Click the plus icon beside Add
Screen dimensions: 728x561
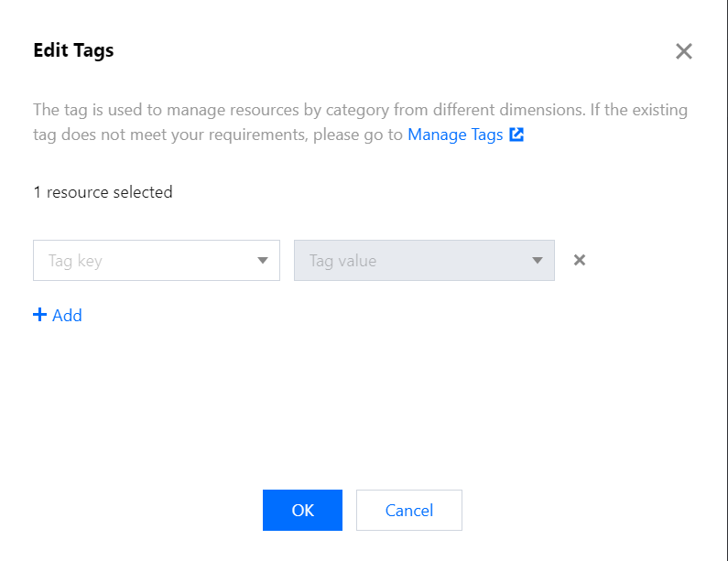39,315
